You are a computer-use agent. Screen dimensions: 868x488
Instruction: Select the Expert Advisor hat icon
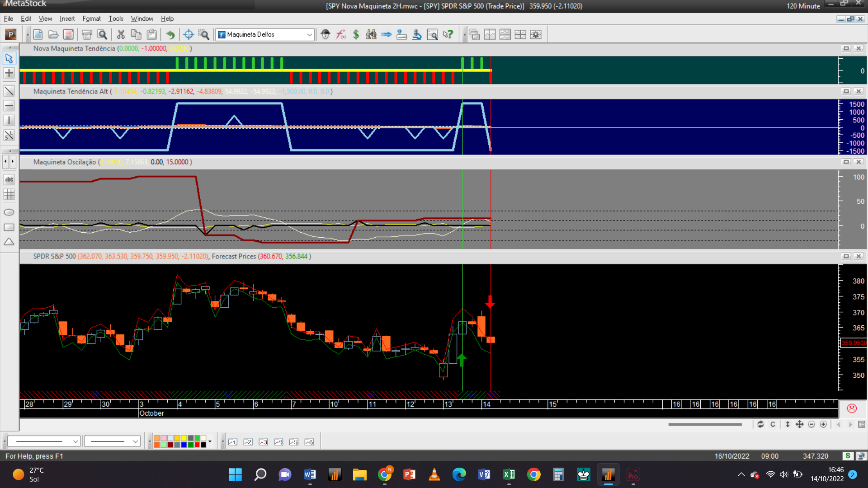(325, 34)
